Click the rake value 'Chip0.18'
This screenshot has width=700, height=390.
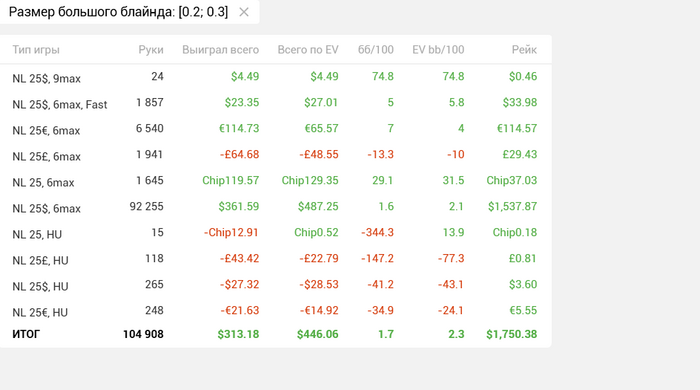pos(515,232)
